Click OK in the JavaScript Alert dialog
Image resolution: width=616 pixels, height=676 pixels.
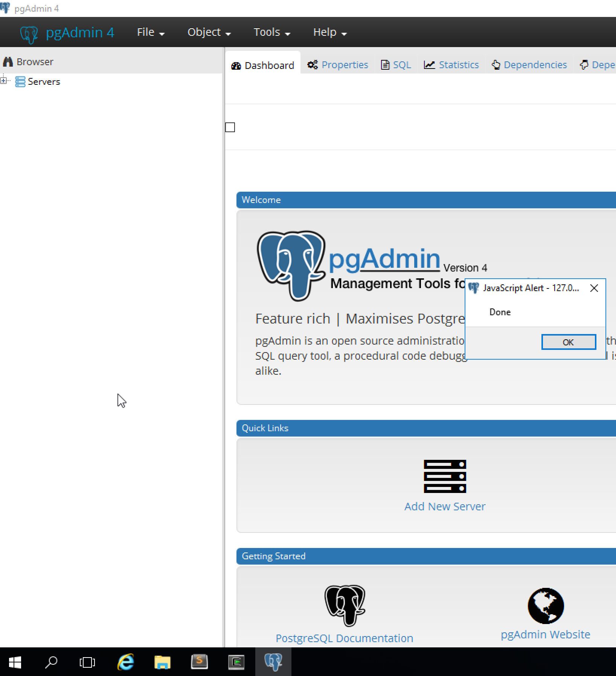569,342
